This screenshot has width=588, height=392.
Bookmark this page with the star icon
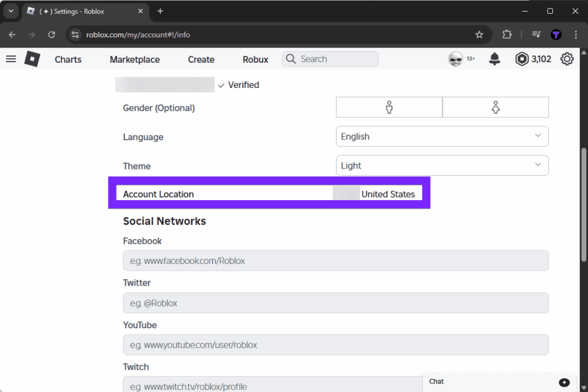[x=479, y=34]
